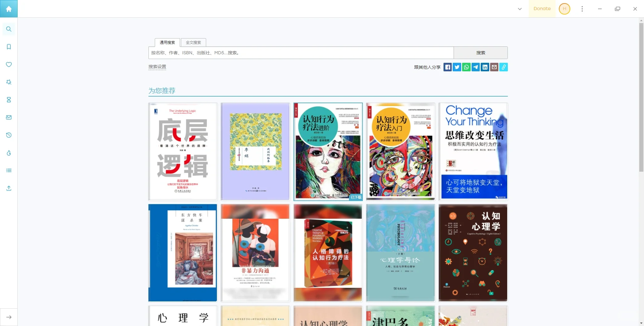
Task: Switch to 全文搜索 tab
Action: 193,42
